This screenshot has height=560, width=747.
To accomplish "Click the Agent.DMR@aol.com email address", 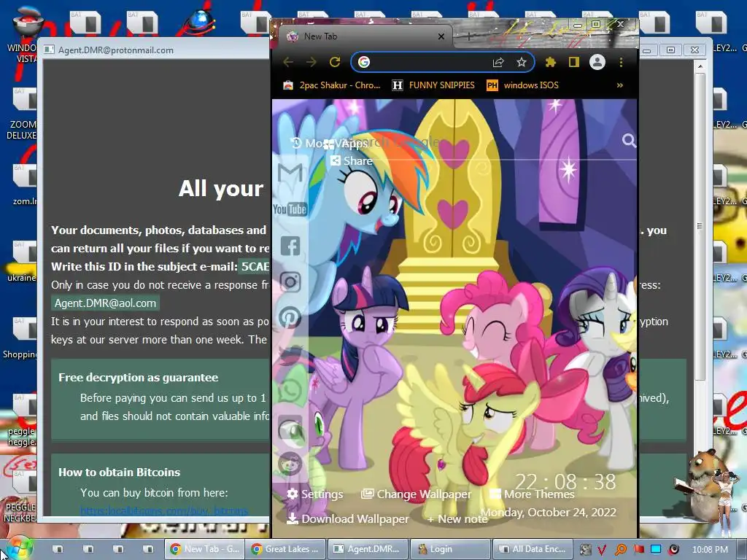I will [x=105, y=303].
